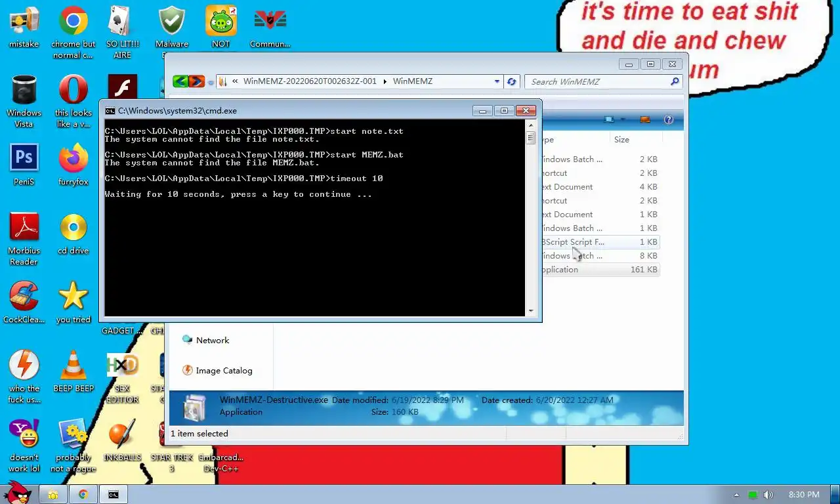Open the Photoshop 'PeniS' desktop icon
Image resolution: width=840 pixels, height=504 pixels.
pos(24,165)
